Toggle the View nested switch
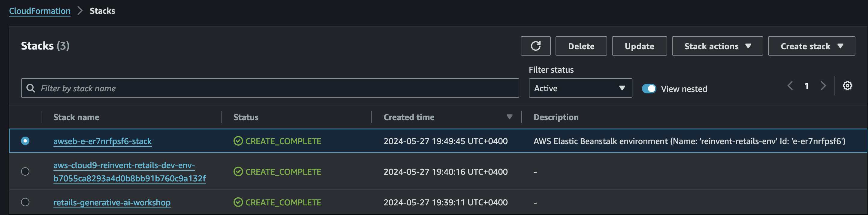Image resolution: width=868 pixels, height=215 pixels. point(649,89)
